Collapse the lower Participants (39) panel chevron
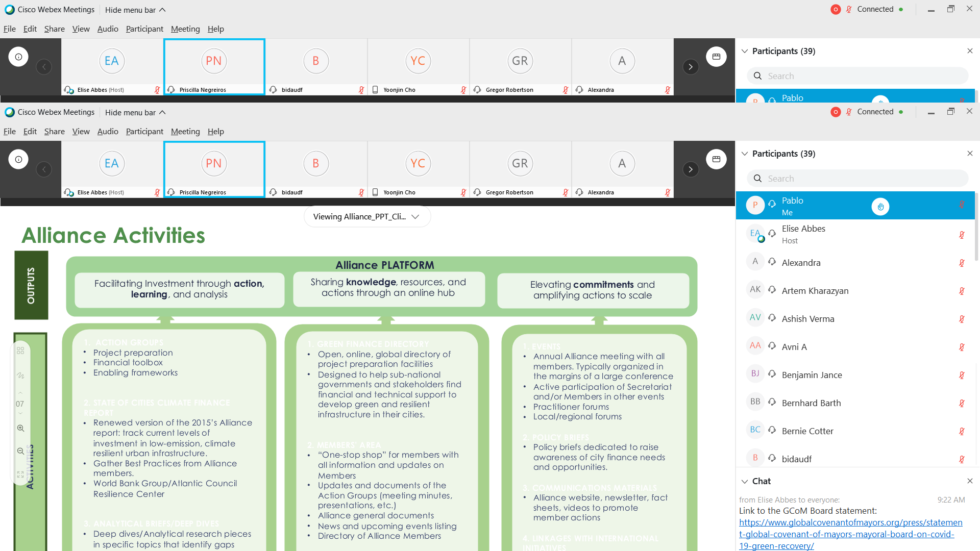This screenshot has height=551, width=980. point(745,154)
